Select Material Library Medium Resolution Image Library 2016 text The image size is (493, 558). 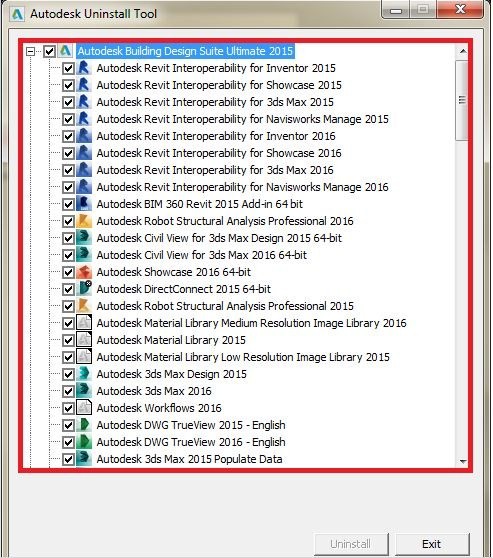[x=251, y=323]
